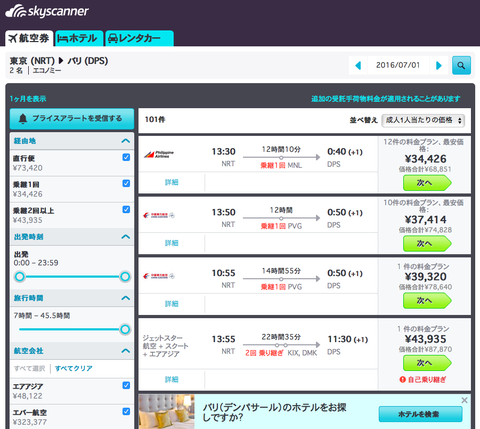Go to next date with right arrow

tap(439, 65)
